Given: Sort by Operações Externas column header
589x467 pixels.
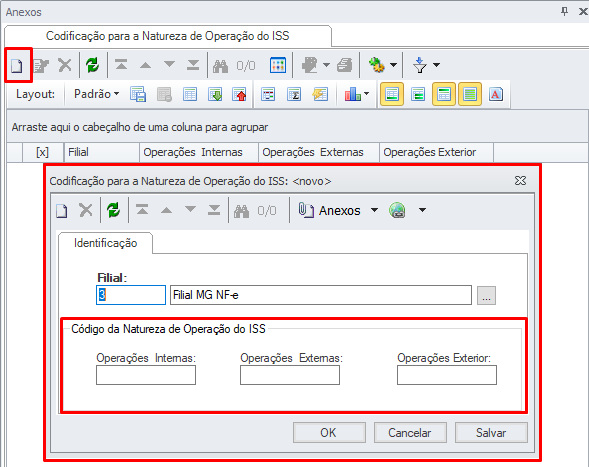Looking at the screenshot, I should (319, 152).
